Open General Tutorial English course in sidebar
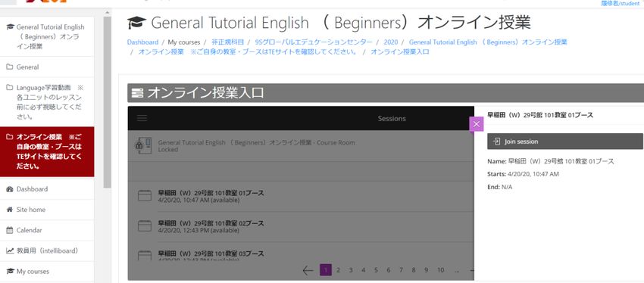Viewport: 644px width, 283px height. (47, 36)
